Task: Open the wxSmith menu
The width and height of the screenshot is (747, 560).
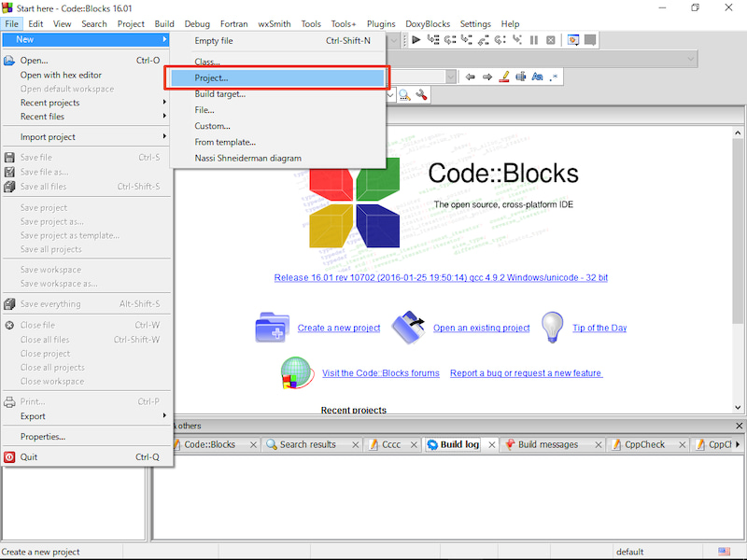Action: pyautogui.click(x=274, y=24)
